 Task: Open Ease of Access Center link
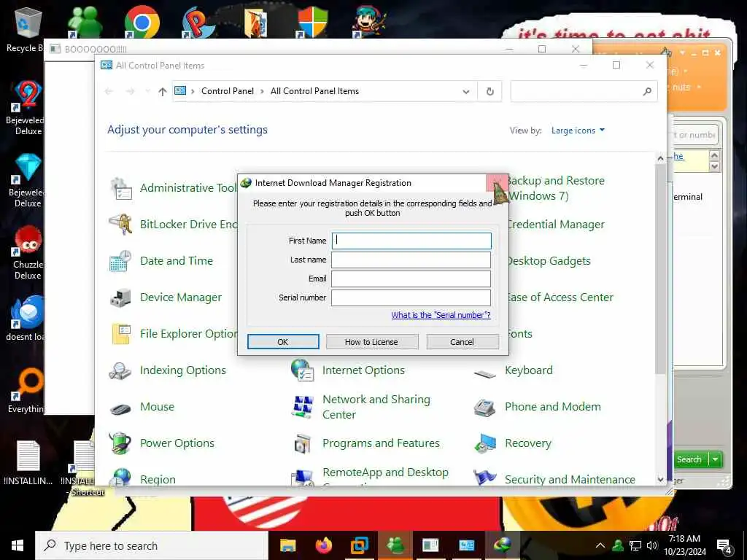click(x=561, y=297)
